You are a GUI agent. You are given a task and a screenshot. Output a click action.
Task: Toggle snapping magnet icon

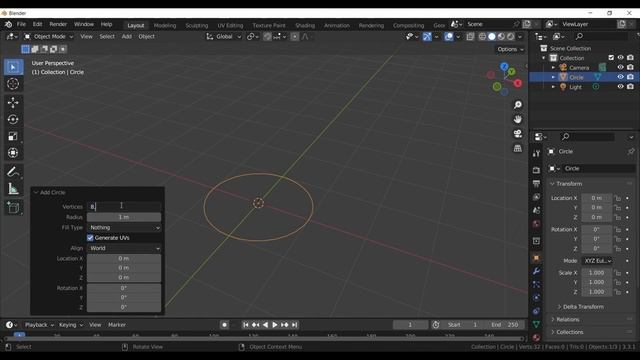click(x=267, y=37)
